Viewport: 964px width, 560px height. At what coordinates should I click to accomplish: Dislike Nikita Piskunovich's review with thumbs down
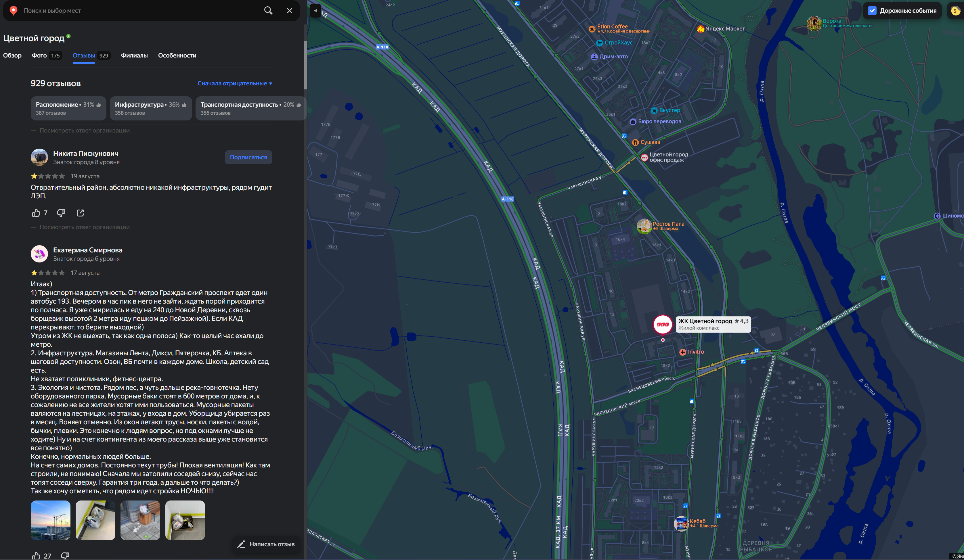pos(61,213)
